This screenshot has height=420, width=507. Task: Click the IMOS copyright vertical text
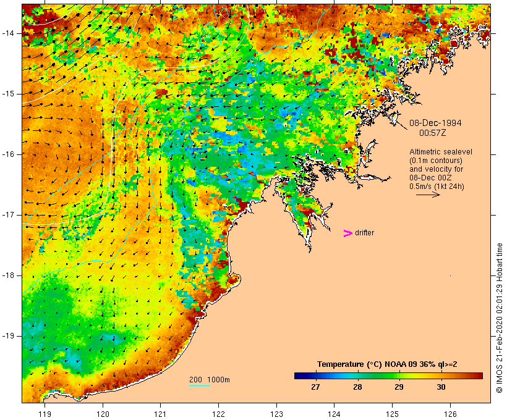(500, 318)
